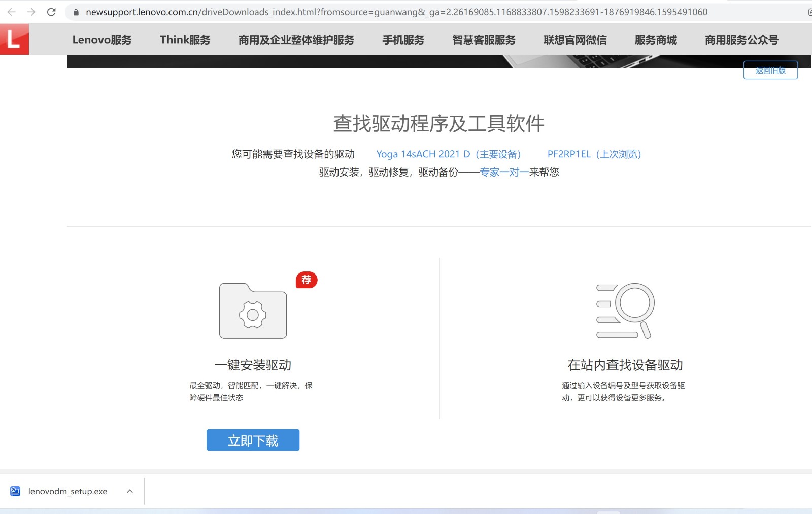Screen dimensions: 812x514
Task: Open the 服务商城 menu item
Action: tap(656, 40)
